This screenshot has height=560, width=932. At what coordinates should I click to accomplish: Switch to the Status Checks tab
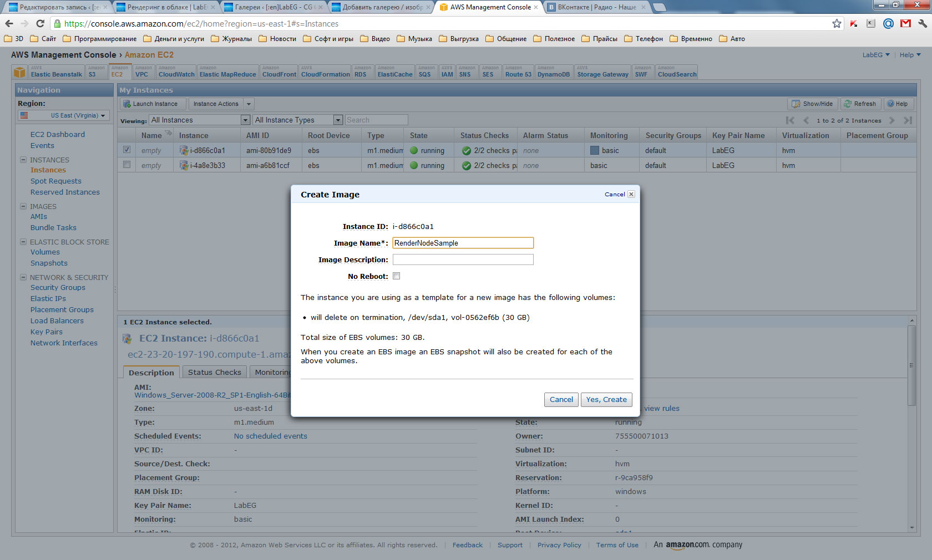214,372
